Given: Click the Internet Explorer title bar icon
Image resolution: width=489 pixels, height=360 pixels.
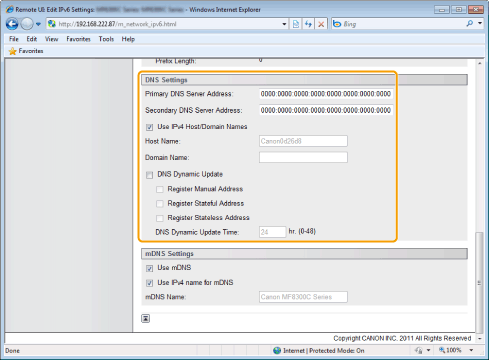Looking at the screenshot, I should pyautogui.click(x=10, y=9).
